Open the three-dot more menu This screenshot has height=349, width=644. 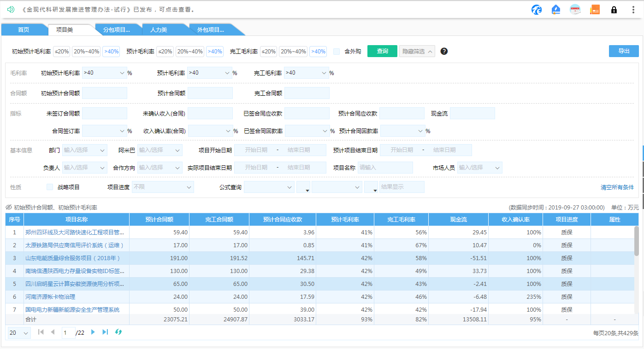click(x=633, y=10)
